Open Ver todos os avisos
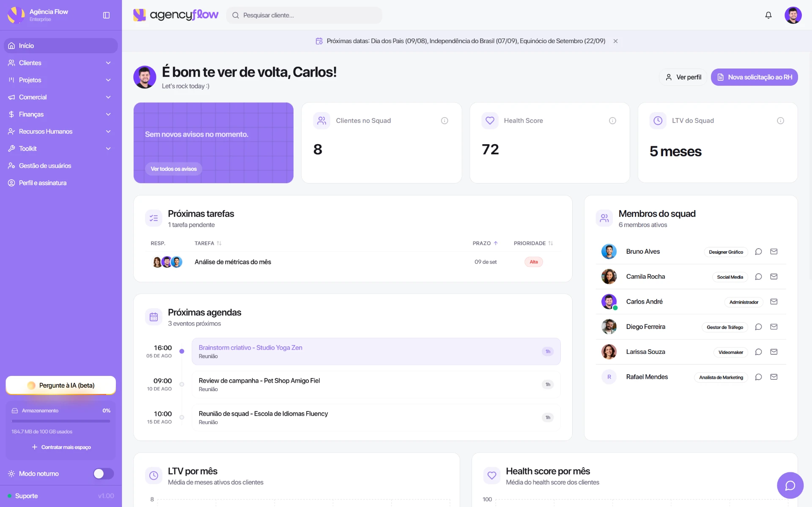 point(173,169)
